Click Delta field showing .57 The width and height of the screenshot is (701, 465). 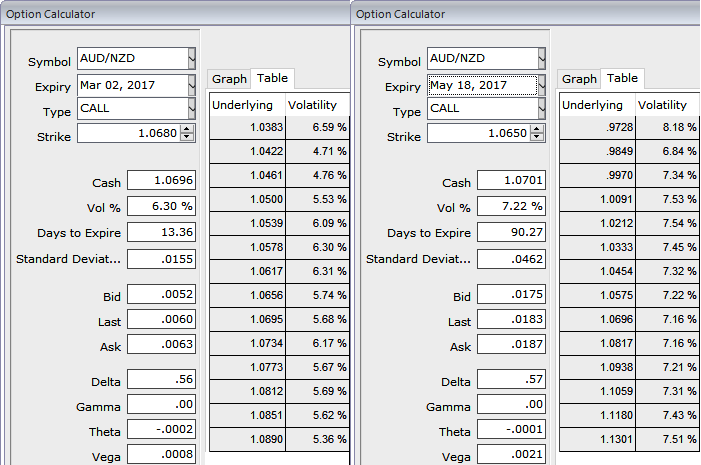click(511, 379)
